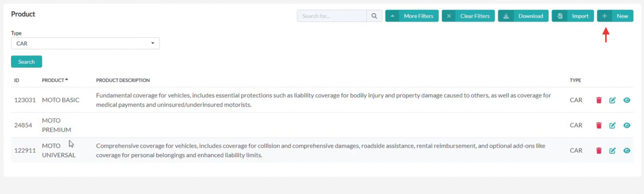Click CAR type in MOTO PREMIUM row
The width and height of the screenshot is (644, 194).
(576, 125)
